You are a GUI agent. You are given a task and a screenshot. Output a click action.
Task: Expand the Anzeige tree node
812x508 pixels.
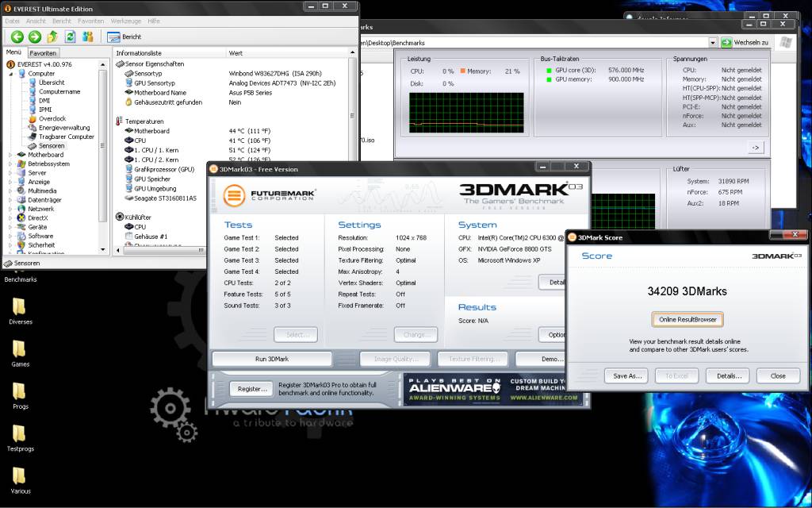tap(11, 182)
